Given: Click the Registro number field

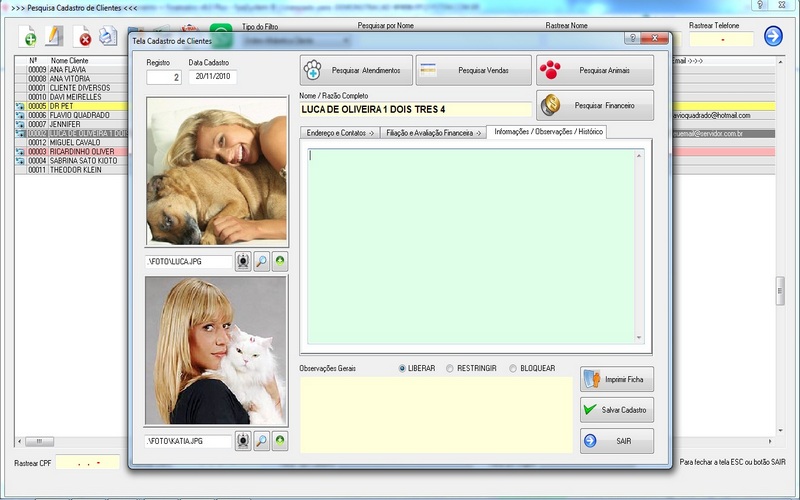Looking at the screenshot, I should tap(164, 77).
